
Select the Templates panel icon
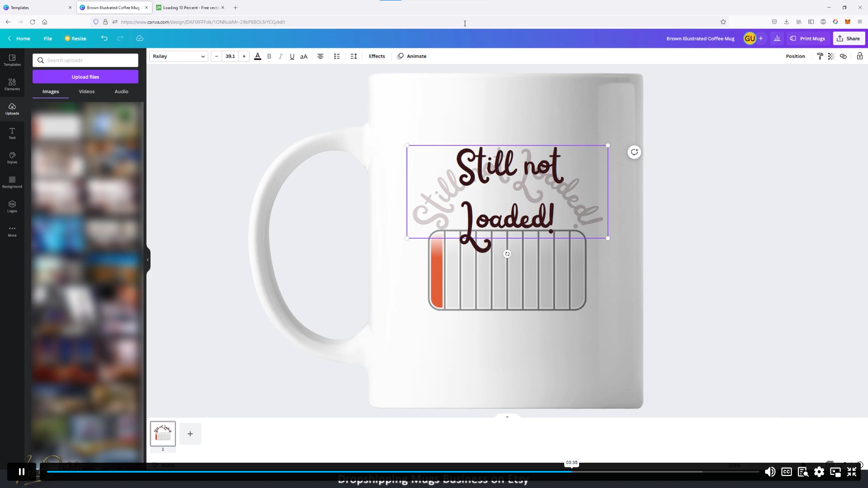pos(12,61)
